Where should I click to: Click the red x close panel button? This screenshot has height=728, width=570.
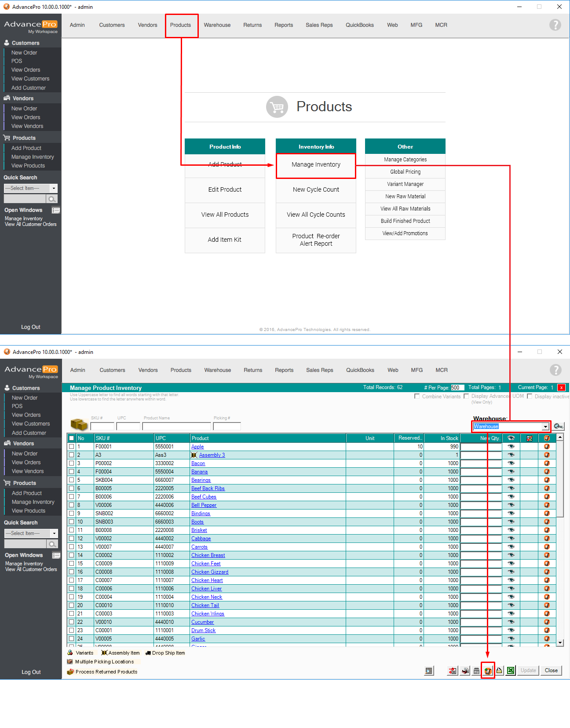click(x=561, y=388)
